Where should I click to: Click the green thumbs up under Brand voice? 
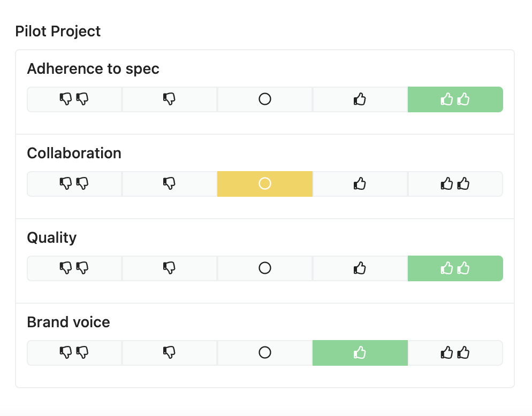point(360,352)
